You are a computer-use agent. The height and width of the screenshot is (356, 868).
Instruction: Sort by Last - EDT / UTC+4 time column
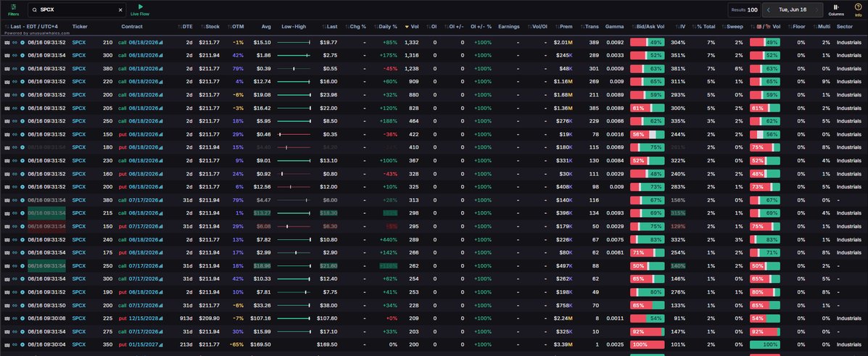31,27
